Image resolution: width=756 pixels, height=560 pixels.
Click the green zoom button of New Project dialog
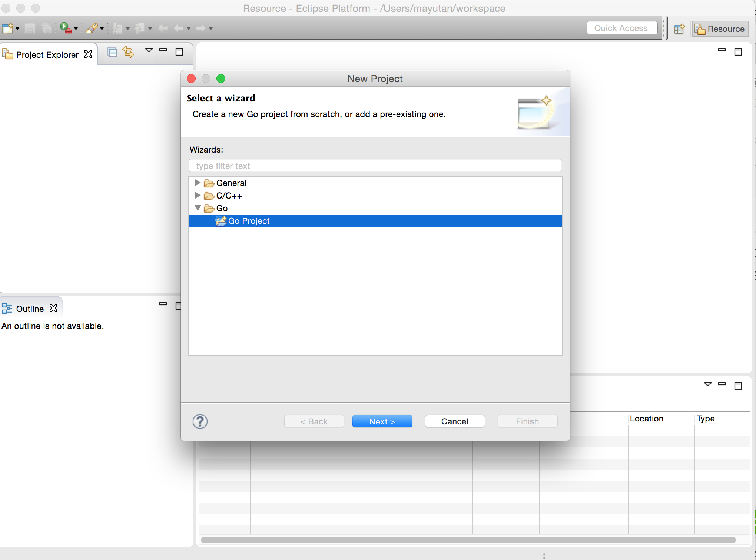pos(221,79)
